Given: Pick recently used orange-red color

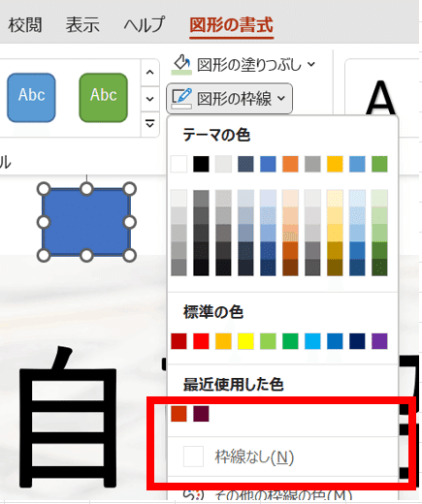Looking at the screenshot, I should (179, 414).
